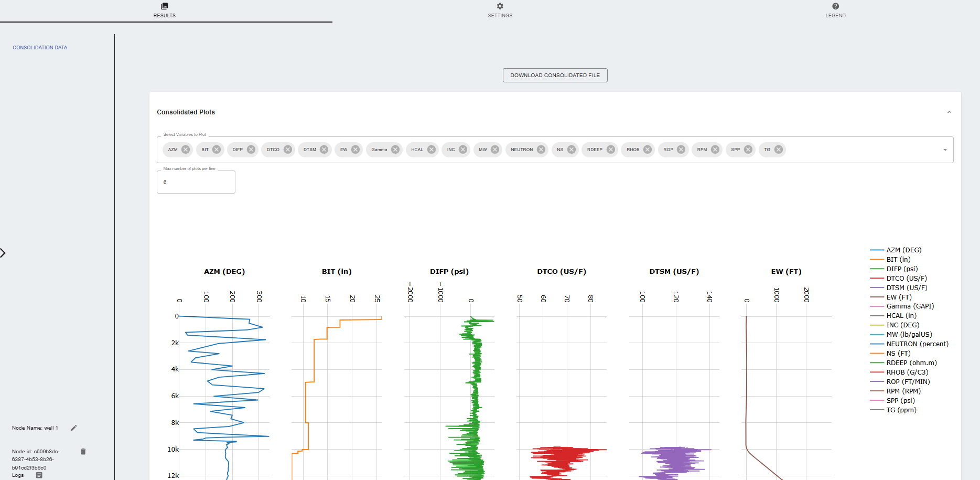
Task: Click the Max number of plots per line field
Action: point(196,183)
